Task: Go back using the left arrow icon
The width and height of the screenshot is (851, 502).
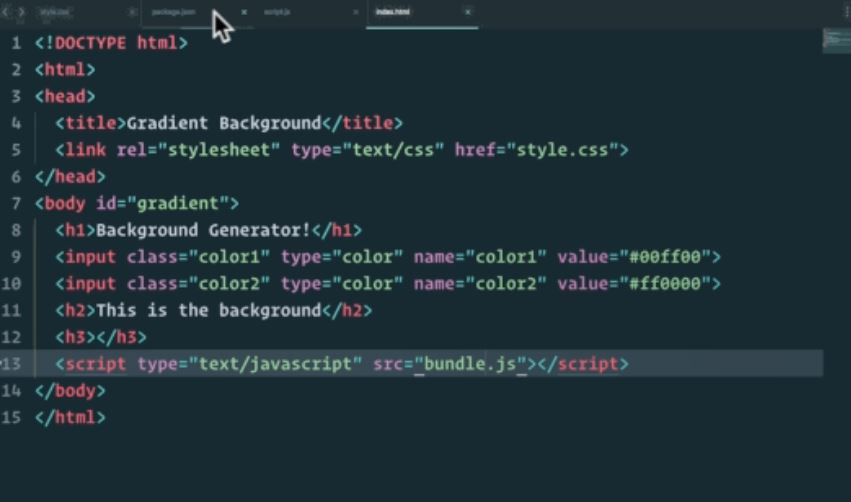Action: point(5,11)
